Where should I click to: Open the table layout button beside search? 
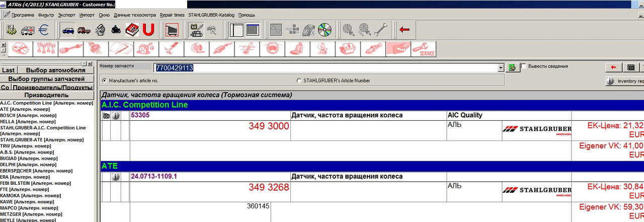[x=630, y=67]
